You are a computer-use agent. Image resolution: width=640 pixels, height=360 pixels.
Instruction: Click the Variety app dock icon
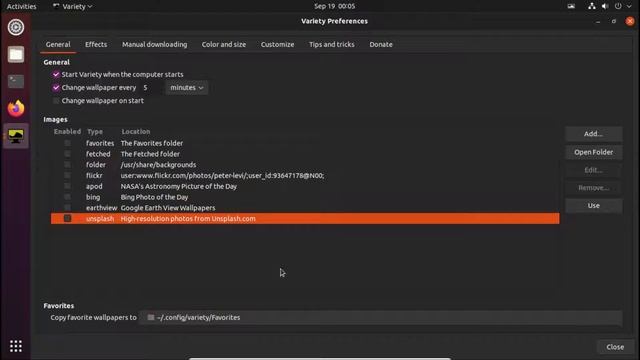pyautogui.click(x=16, y=136)
